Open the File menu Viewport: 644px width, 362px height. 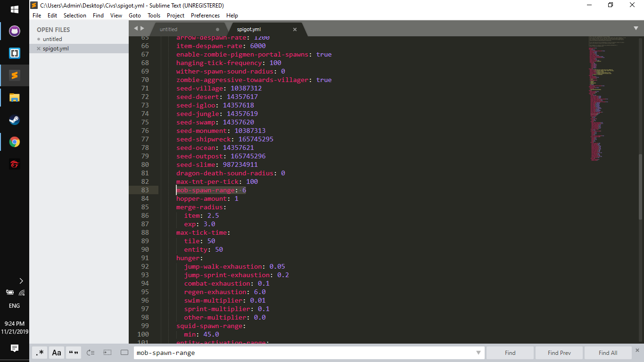(37, 16)
